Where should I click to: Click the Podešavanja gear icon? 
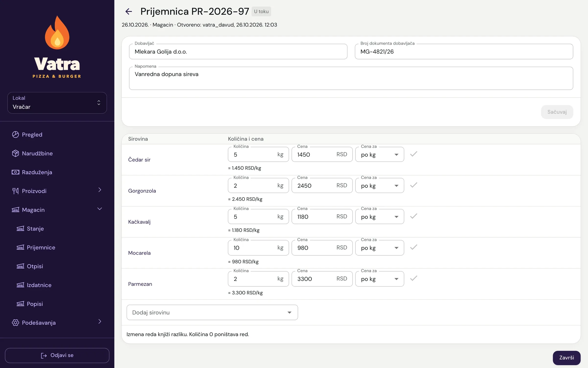coord(15,323)
